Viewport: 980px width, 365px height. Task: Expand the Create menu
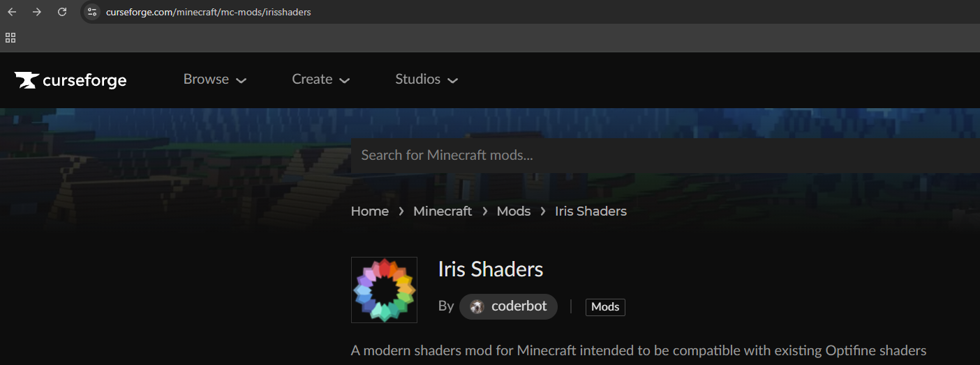coord(320,80)
